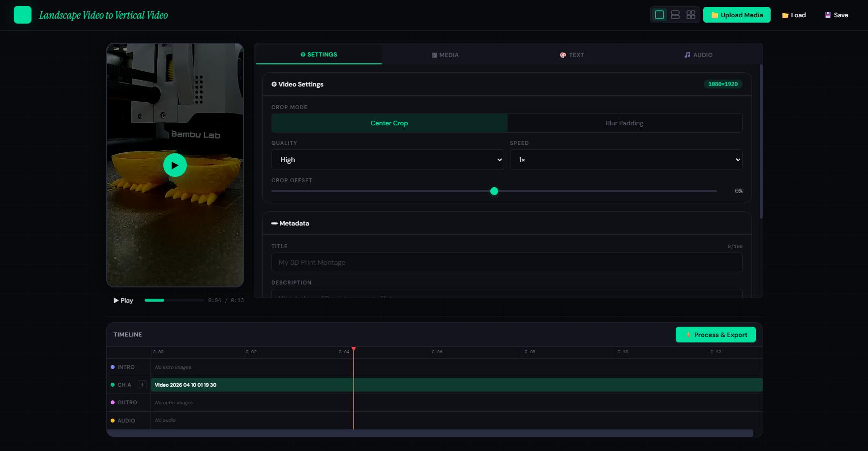This screenshot has width=868, height=451.
Task: Click the settings panel vertical scrollbar
Action: point(761,141)
